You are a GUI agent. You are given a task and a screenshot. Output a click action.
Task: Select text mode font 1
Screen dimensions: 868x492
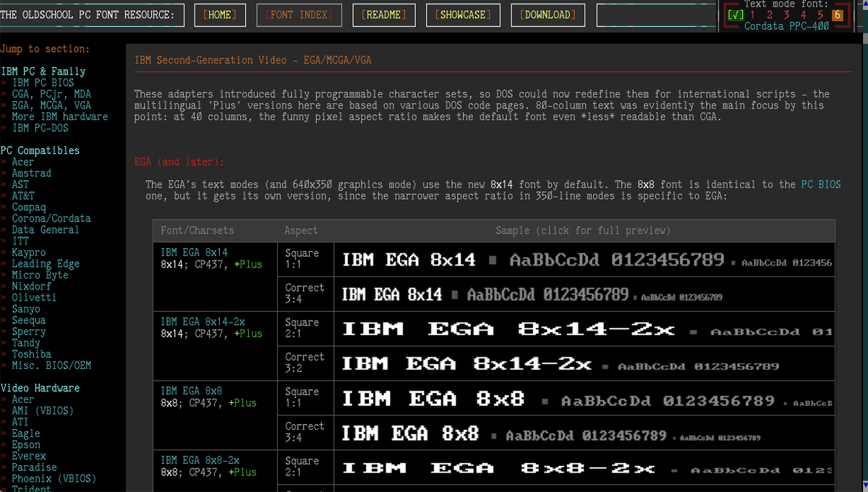(x=753, y=14)
